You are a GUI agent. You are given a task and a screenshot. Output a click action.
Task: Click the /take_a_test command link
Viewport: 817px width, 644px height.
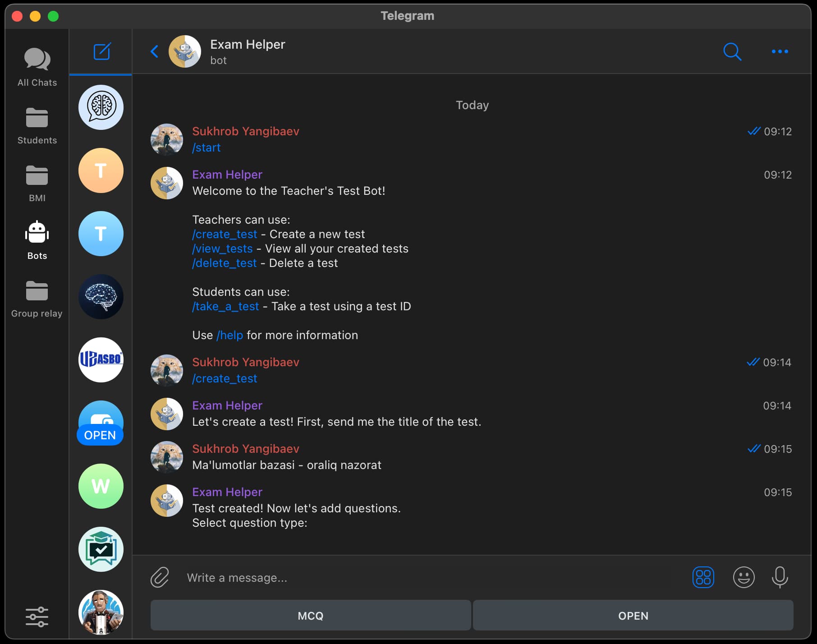(x=225, y=306)
